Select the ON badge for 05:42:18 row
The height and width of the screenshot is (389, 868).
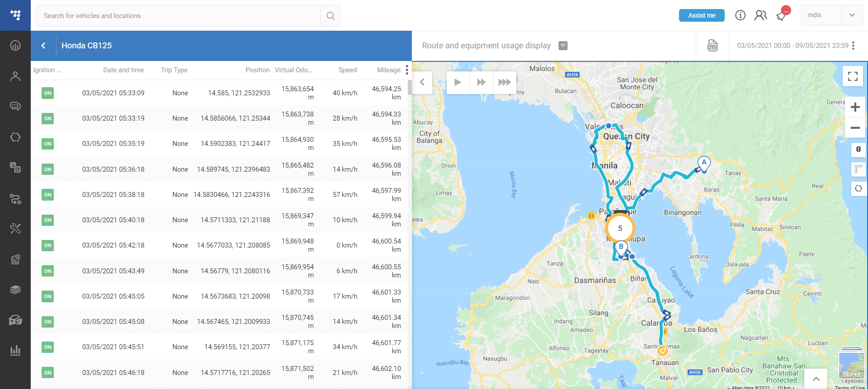click(x=48, y=245)
